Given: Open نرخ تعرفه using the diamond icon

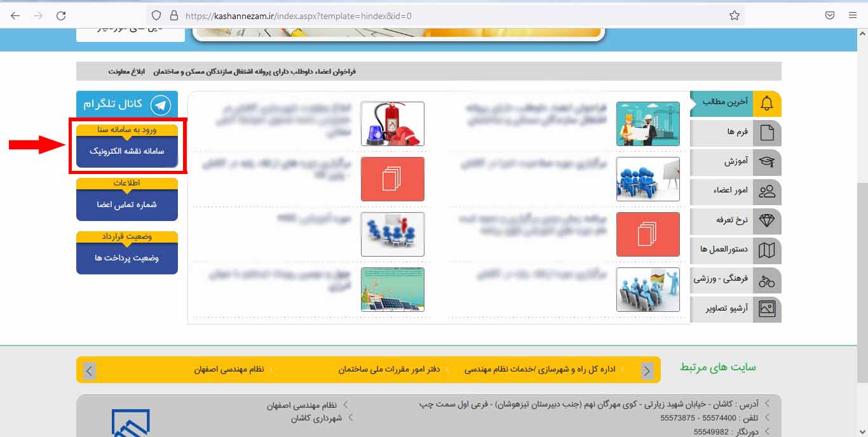Looking at the screenshot, I should (x=768, y=221).
